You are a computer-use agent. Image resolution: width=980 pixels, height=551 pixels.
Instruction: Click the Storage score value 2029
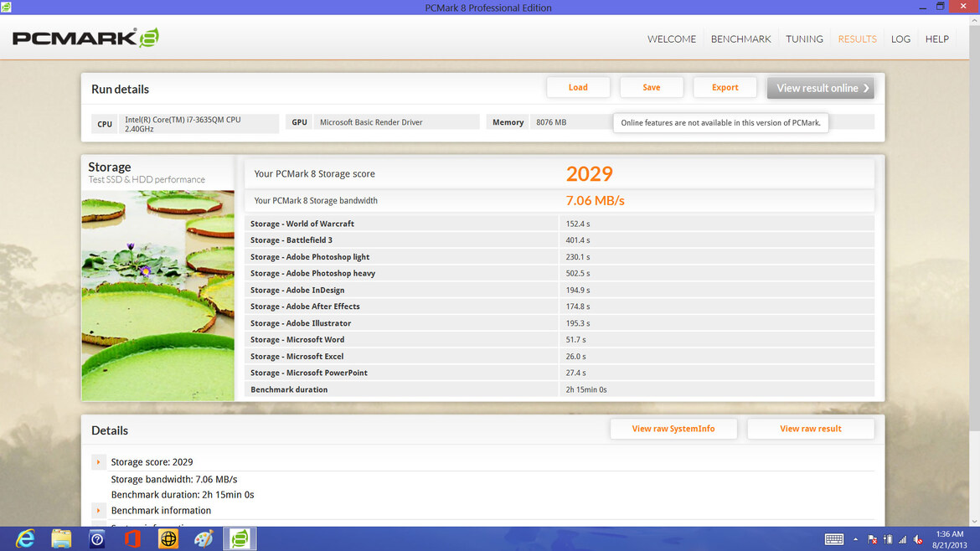pyautogui.click(x=590, y=173)
